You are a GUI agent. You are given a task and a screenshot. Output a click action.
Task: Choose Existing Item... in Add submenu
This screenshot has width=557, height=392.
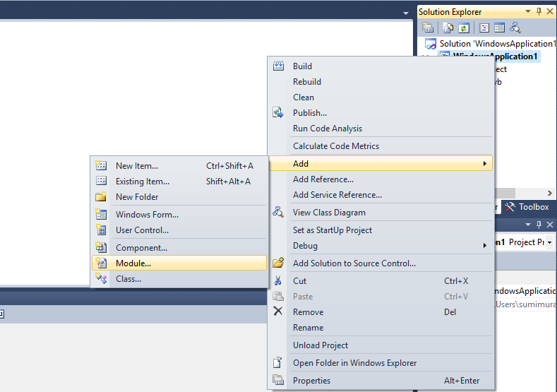(x=179, y=182)
